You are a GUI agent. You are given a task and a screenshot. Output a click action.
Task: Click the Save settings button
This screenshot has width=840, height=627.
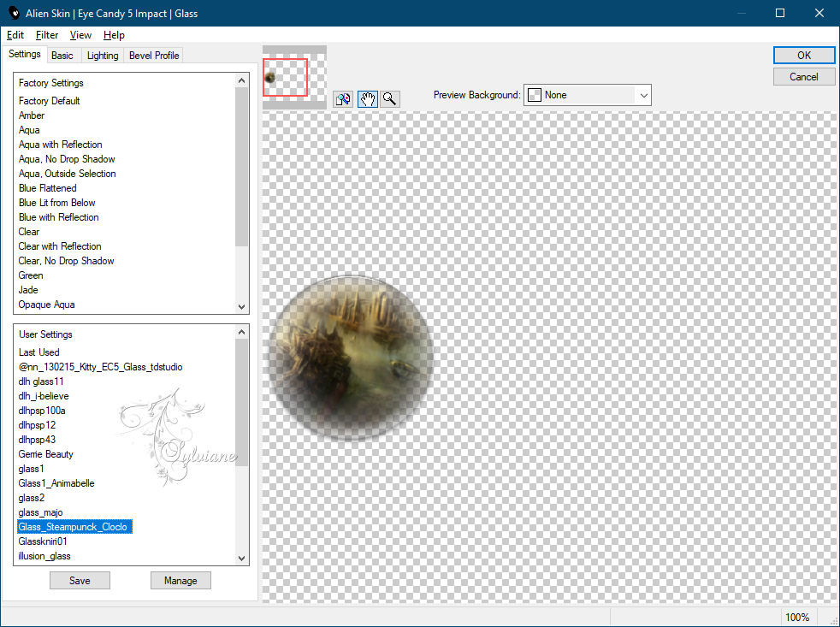80,580
